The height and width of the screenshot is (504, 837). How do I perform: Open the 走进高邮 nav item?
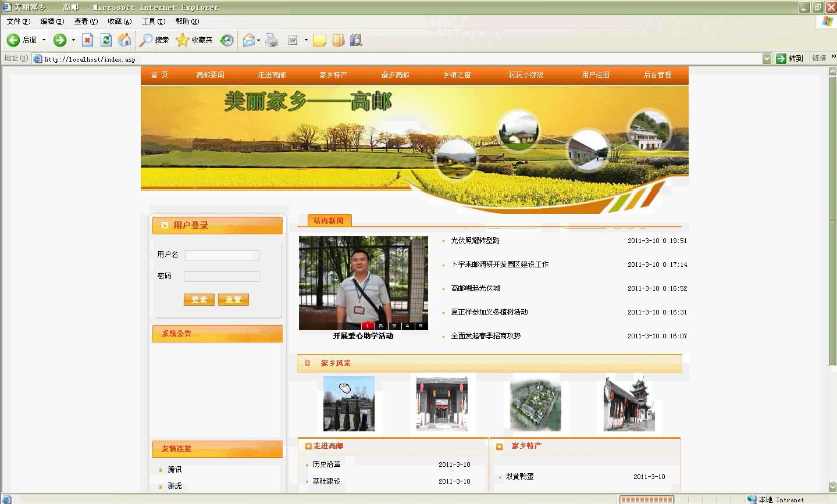point(272,75)
